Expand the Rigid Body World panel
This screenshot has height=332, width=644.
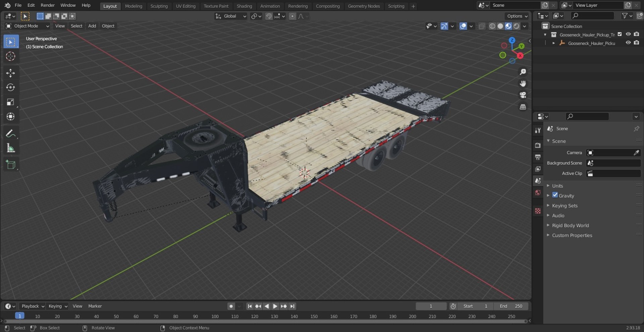(570, 225)
